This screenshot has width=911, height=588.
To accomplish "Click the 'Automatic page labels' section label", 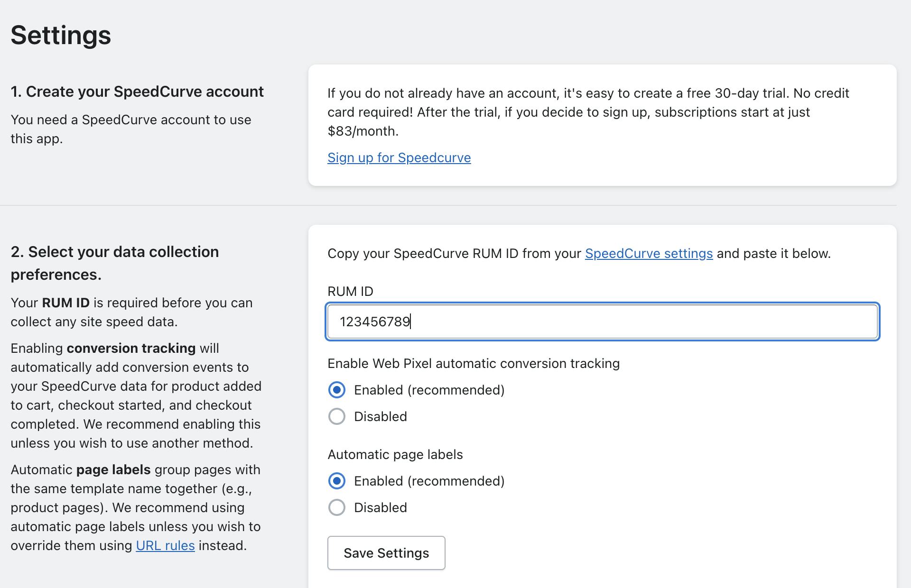I will click(x=395, y=455).
